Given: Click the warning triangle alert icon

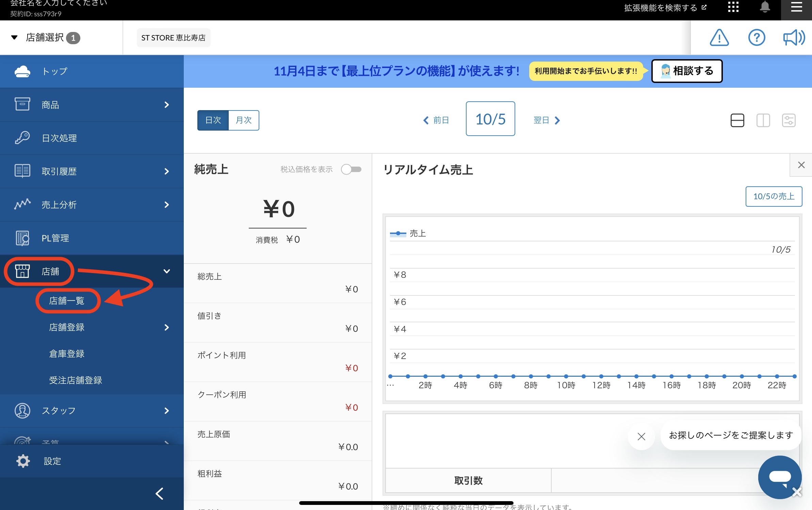Looking at the screenshot, I should (719, 38).
